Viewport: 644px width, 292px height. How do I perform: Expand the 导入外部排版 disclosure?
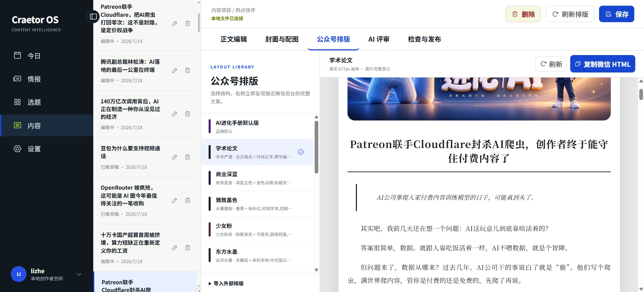[226, 283]
